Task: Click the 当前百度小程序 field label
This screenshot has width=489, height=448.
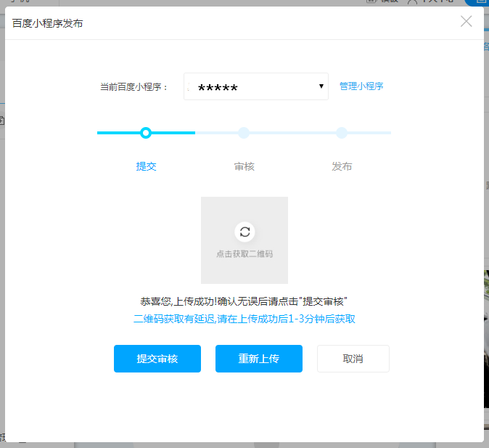Action: pyautogui.click(x=134, y=87)
